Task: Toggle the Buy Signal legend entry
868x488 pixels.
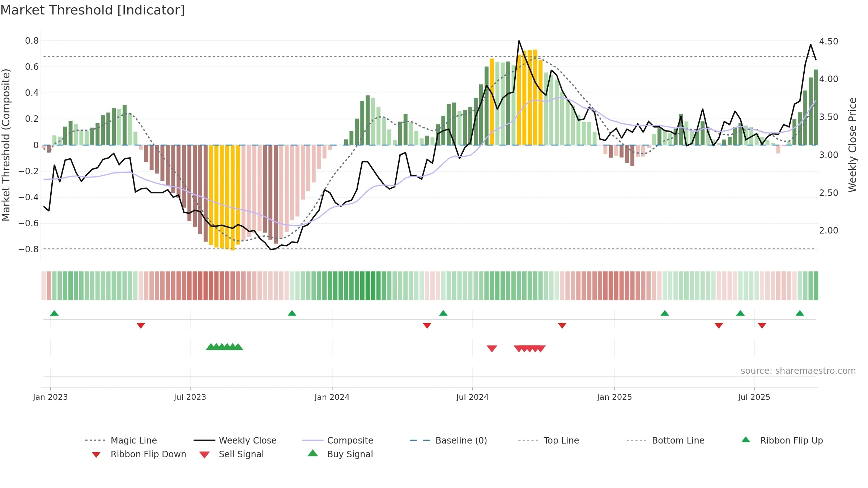Action: 340,454
